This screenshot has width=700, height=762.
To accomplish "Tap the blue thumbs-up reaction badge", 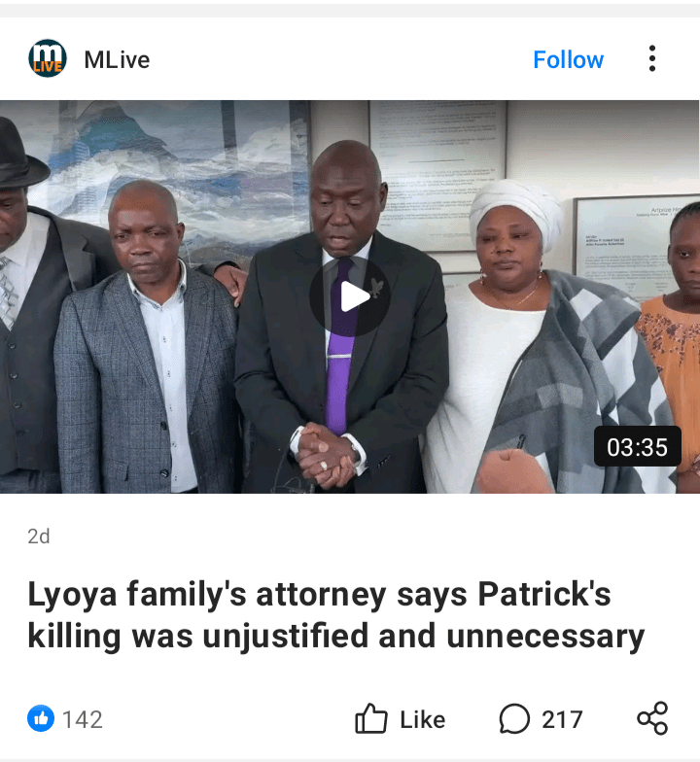I will (x=41, y=718).
